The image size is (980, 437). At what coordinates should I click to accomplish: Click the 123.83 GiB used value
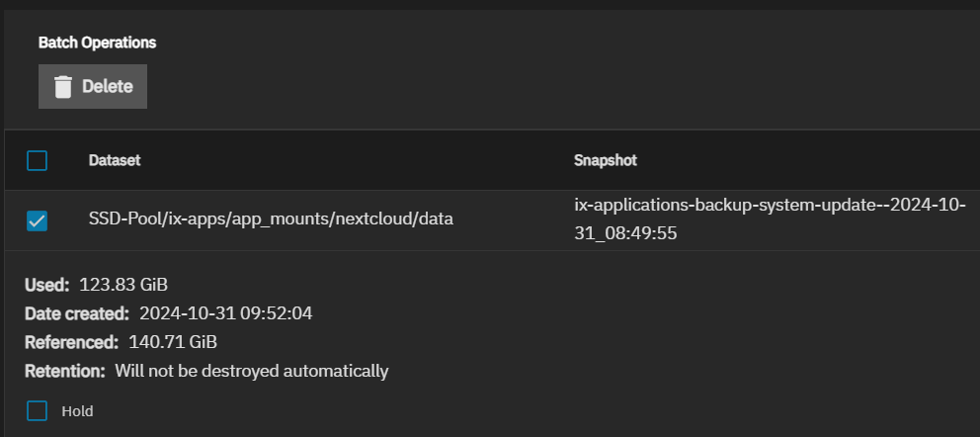click(123, 285)
